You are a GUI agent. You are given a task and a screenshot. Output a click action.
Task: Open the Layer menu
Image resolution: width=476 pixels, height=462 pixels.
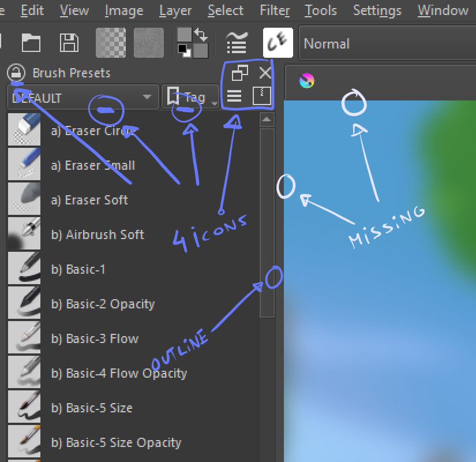[x=175, y=11]
